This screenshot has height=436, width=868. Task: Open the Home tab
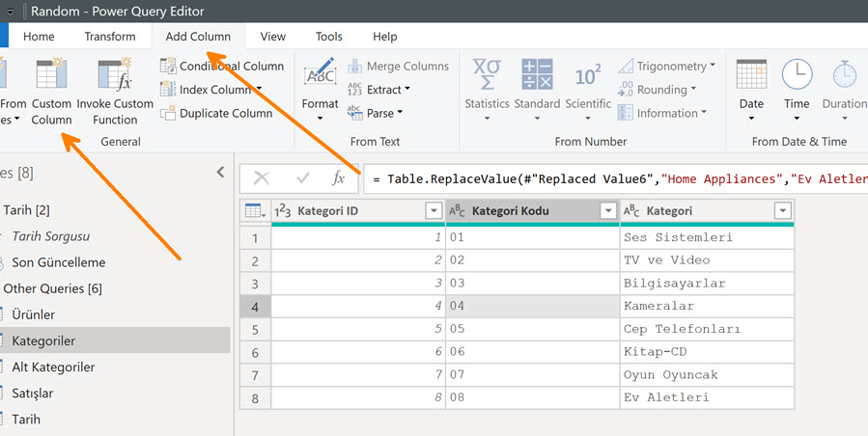(x=39, y=37)
